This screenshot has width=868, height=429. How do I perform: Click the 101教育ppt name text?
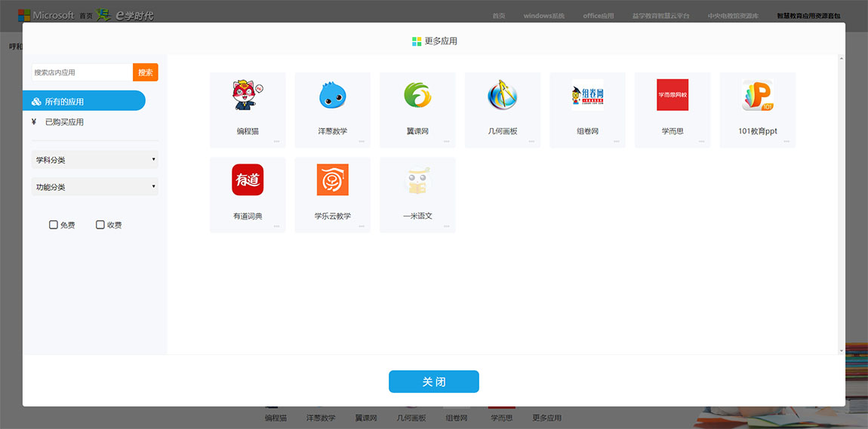pyautogui.click(x=757, y=132)
